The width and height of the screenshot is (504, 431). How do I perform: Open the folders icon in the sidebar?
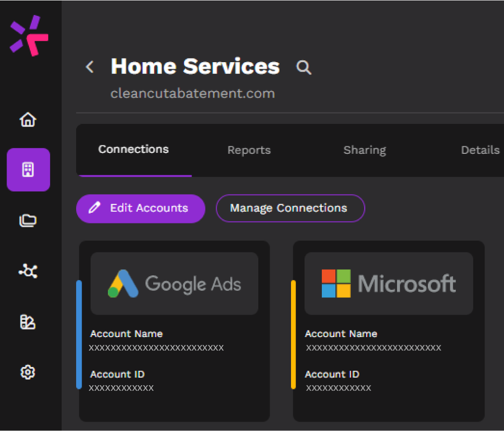(x=28, y=220)
